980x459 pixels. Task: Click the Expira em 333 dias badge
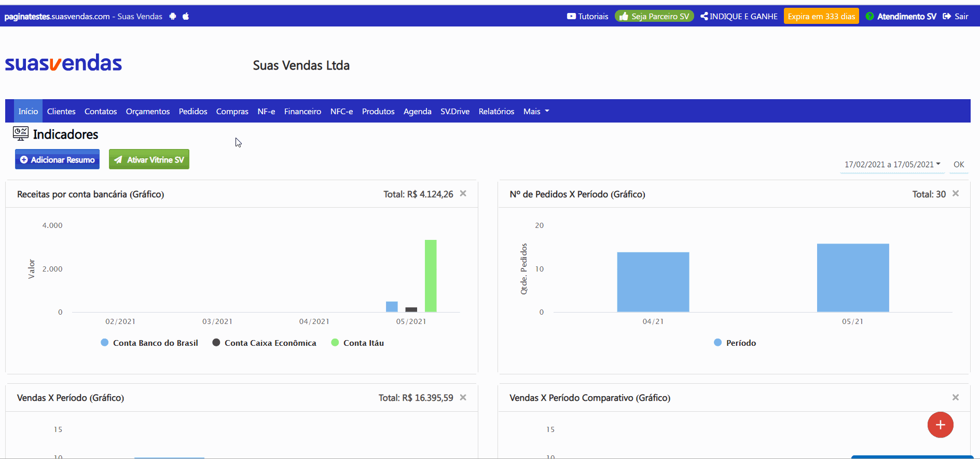coord(821,16)
